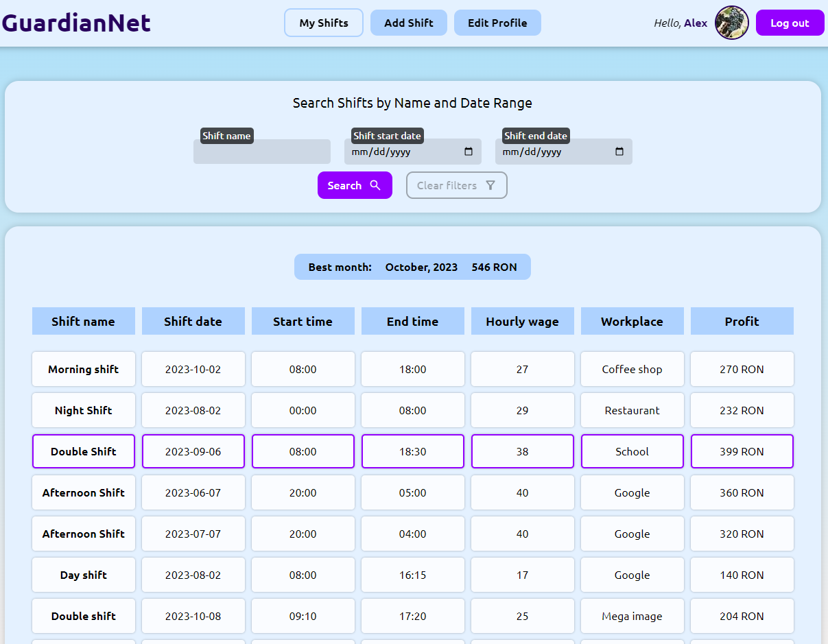Click the GuardianNet logo

pyautogui.click(x=76, y=23)
